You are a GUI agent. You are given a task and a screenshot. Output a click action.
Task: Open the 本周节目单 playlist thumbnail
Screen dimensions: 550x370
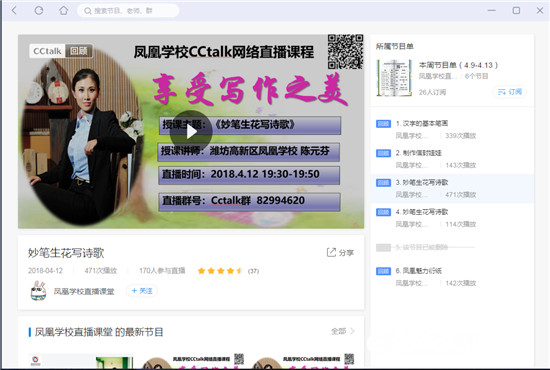tap(394, 78)
